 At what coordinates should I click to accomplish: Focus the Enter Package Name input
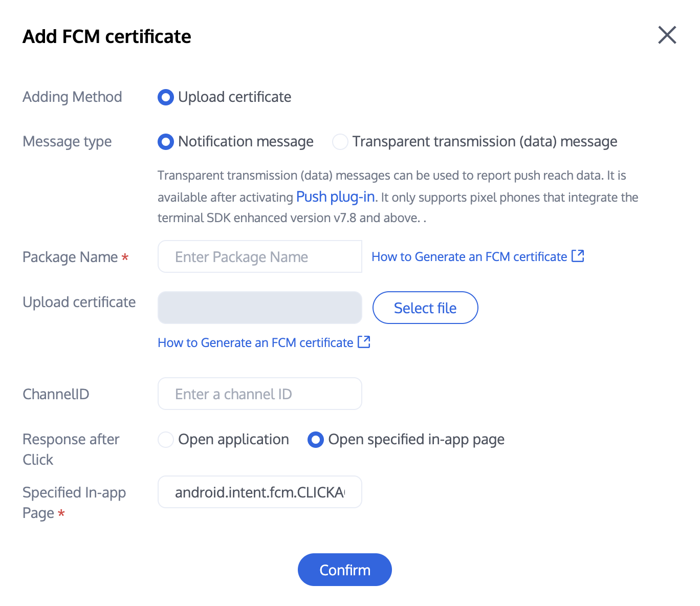[x=259, y=256]
